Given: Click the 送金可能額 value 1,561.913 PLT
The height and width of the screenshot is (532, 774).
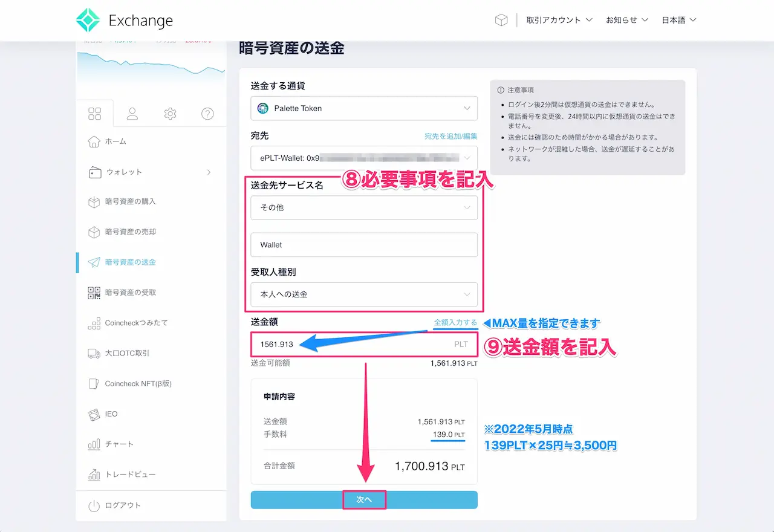Looking at the screenshot, I should 454,364.
